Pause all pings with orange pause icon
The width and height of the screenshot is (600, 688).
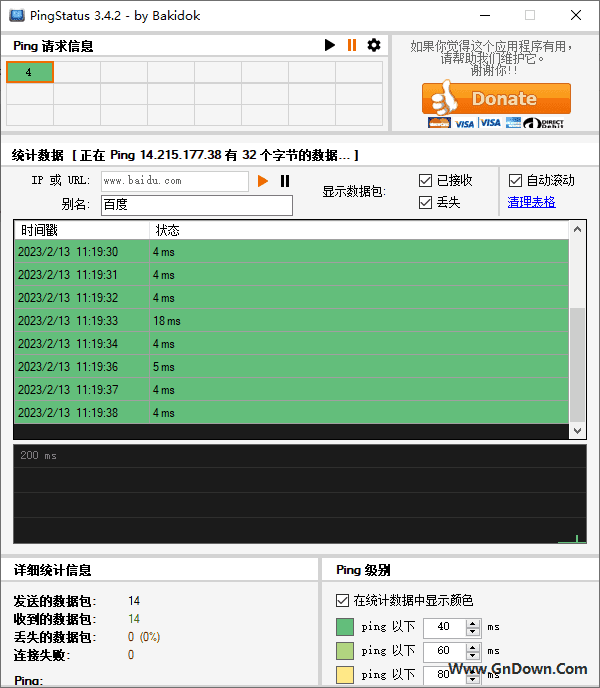coord(352,45)
